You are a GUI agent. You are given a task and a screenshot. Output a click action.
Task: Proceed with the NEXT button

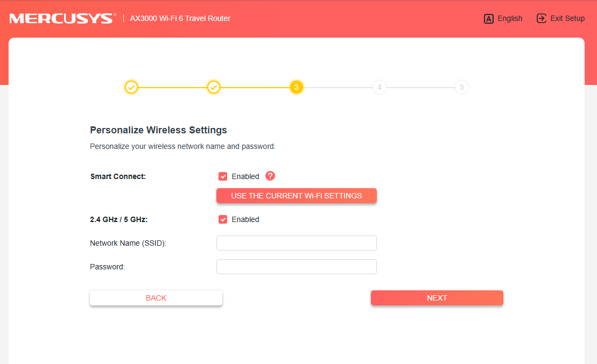point(437,298)
